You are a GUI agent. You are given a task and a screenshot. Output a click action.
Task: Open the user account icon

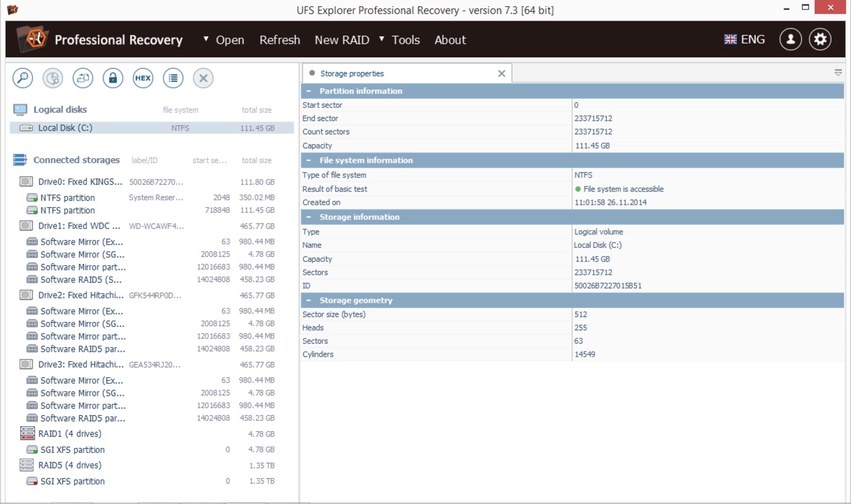tap(790, 40)
